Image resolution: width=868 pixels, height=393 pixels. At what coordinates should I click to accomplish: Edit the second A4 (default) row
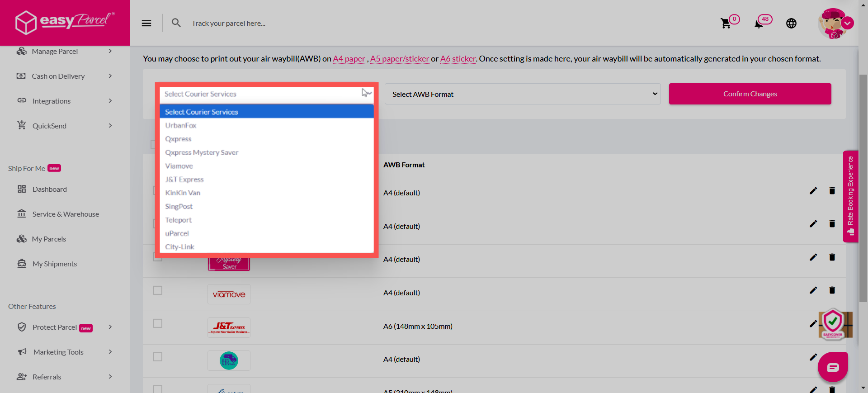[813, 224]
